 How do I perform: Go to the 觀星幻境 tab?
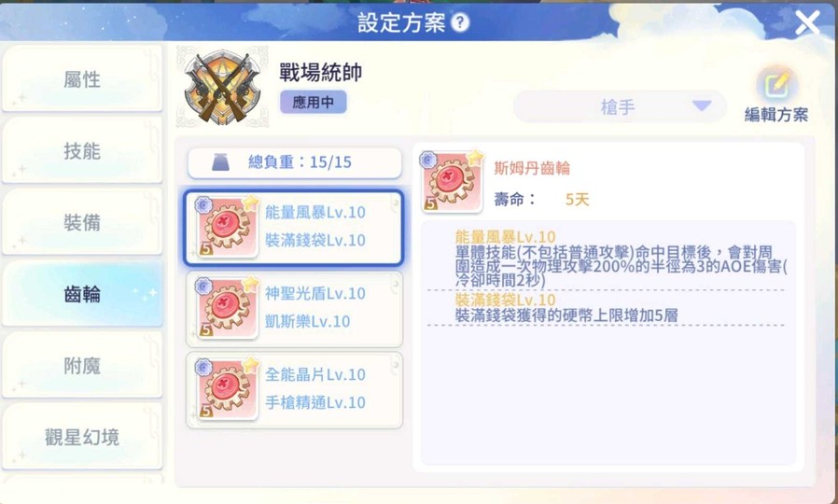[82, 437]
